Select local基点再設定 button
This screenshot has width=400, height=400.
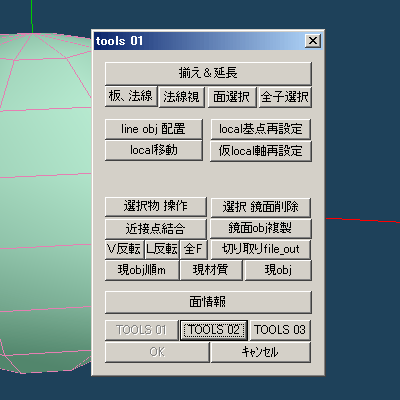point(261,129)
